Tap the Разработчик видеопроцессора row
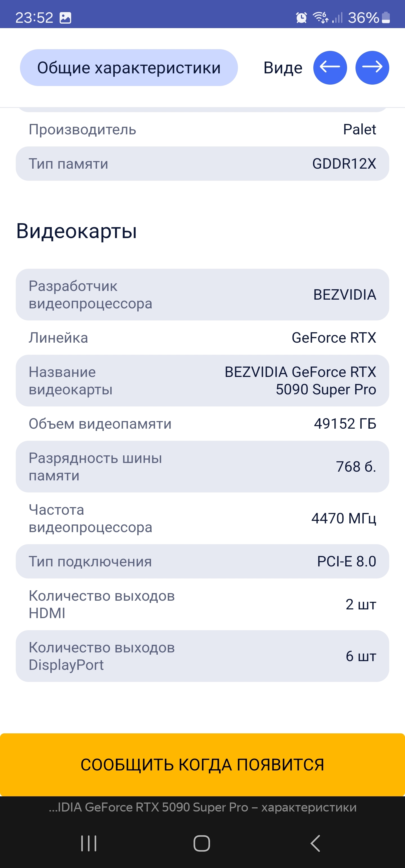Viewport: 405px width, 868px height. [x=202, y=295]
